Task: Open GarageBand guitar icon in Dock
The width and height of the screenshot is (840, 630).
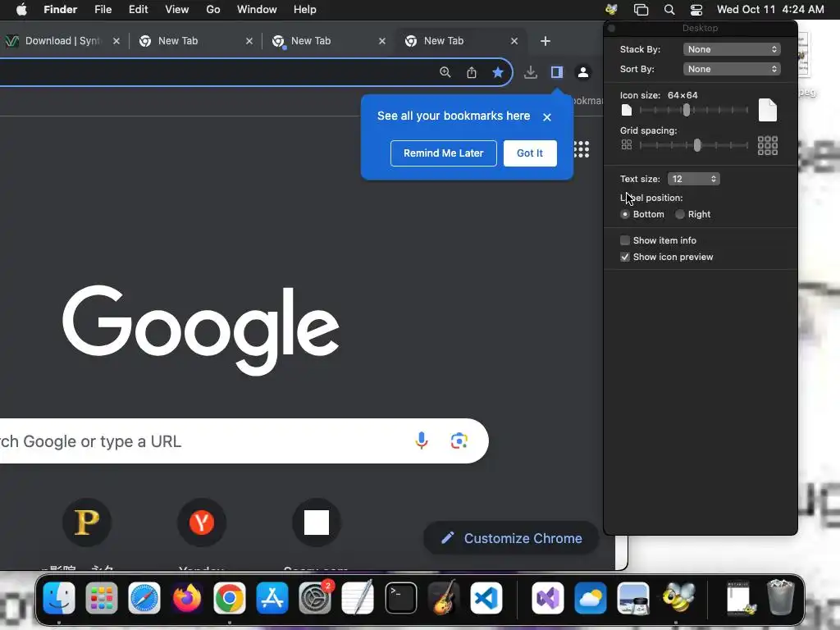Action: point(444,598)
